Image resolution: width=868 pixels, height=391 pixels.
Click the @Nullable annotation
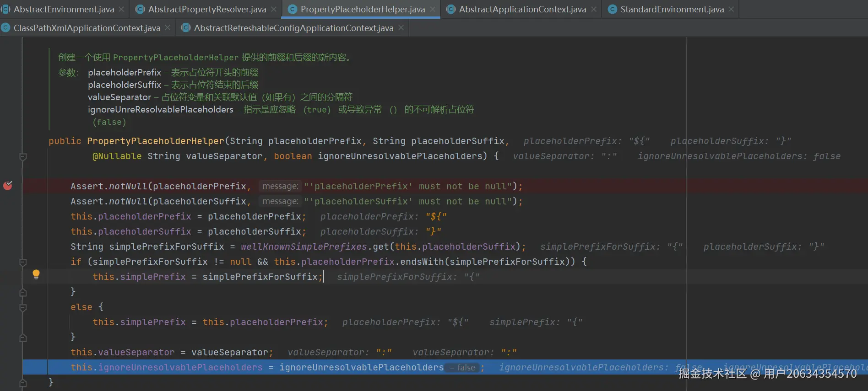pos(117,156)
